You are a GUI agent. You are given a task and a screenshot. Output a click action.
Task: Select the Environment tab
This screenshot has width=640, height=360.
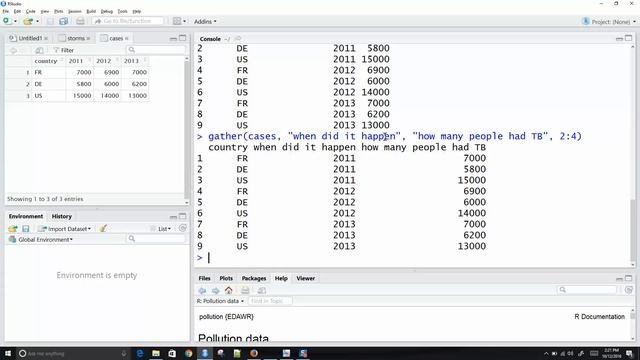tap(26, 216)
